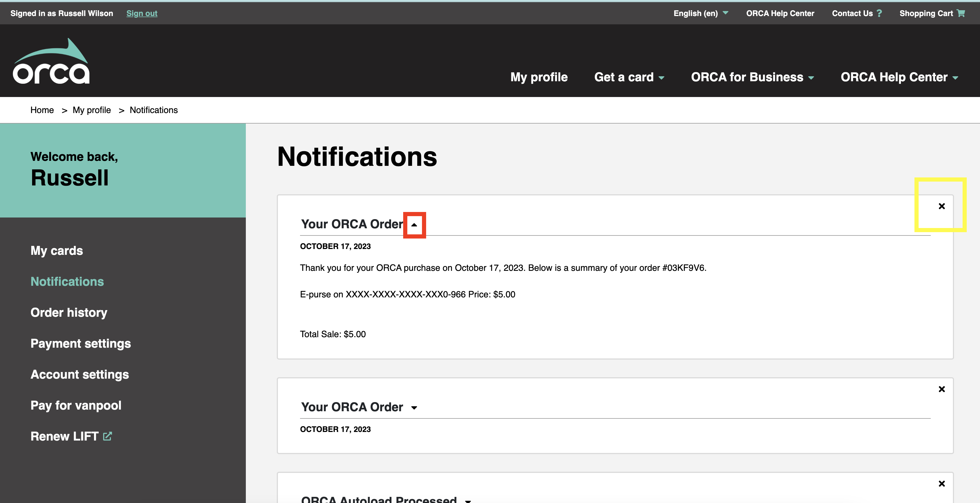Screen dimensions: 980x503
Task: Expand the second Your ORCA Order notification
Action: 414,408
